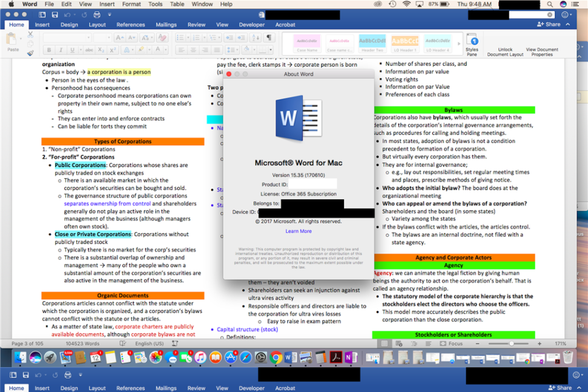This screenshot has width=588, height=392.
Task: Open the Line Spacing dropdown
Action: click(232, 50)
